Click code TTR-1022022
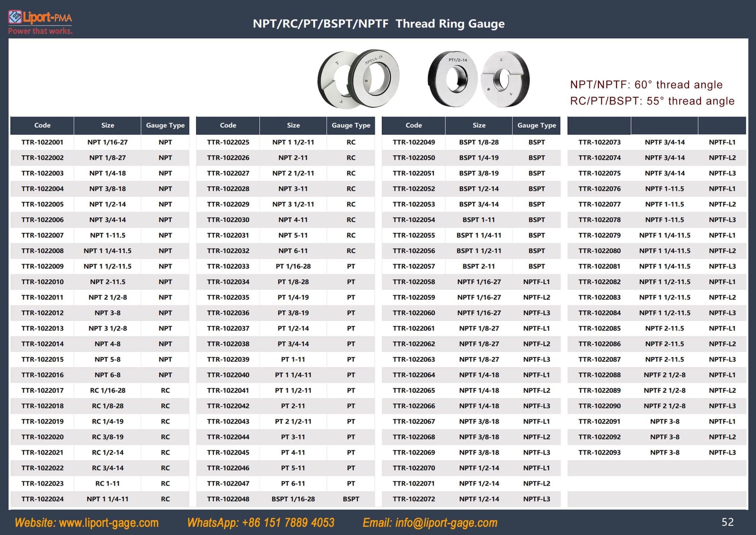The image size is (756, 535). click(43, 468)
